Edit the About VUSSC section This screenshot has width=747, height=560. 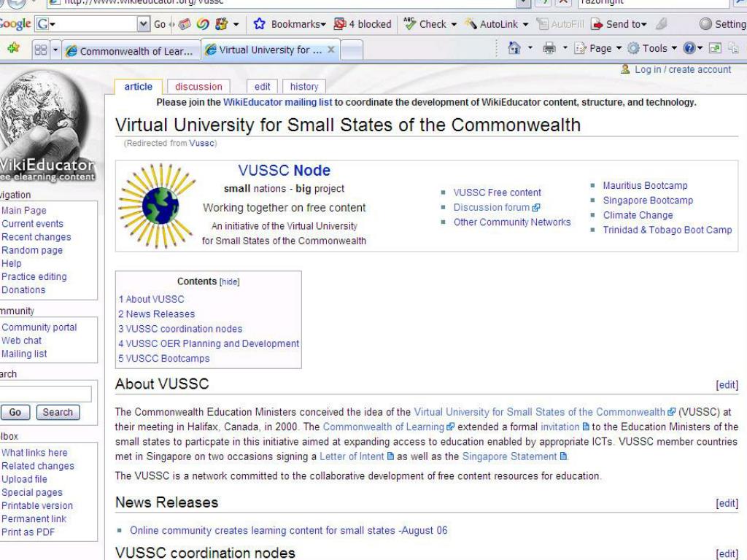[x=727, y=385]
